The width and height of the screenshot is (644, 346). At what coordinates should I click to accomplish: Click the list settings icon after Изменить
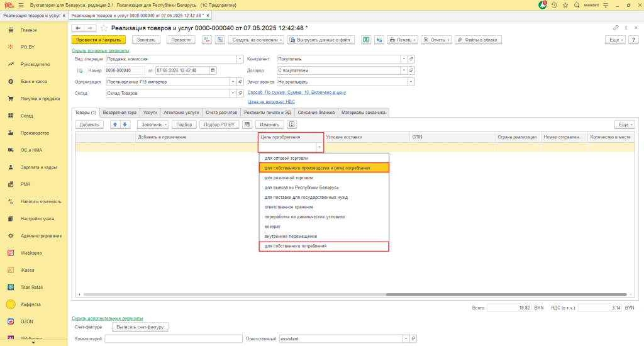click(292, 125)
